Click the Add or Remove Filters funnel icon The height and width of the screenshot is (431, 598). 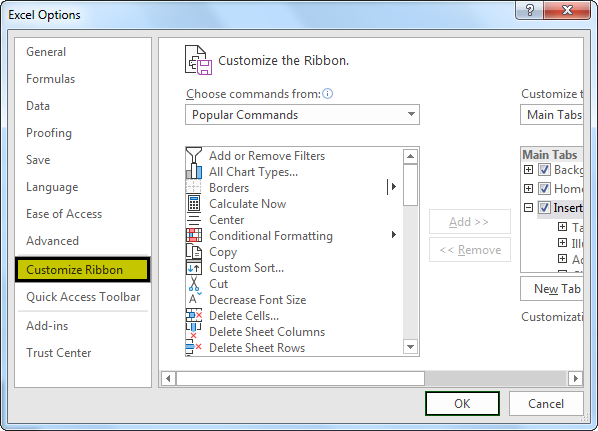coord(194,155)
